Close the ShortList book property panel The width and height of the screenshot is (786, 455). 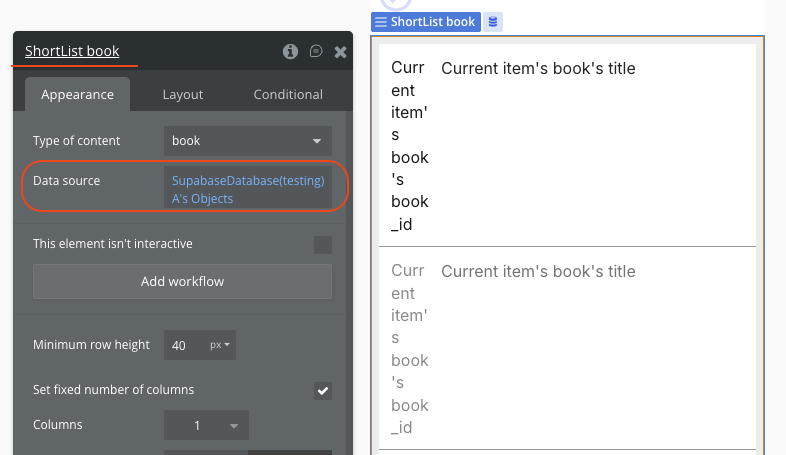pyautogui.click(x=340, y=51)
